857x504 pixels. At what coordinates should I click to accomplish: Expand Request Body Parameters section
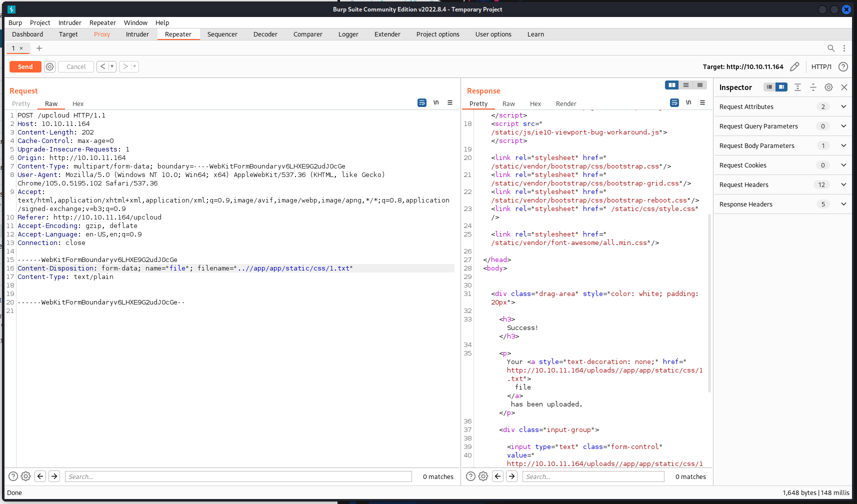[843, 145]
